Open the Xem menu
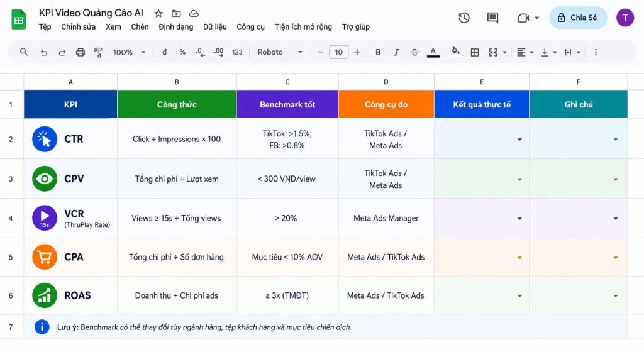Screen dimensions: 644x352 (x=113, y=26)
